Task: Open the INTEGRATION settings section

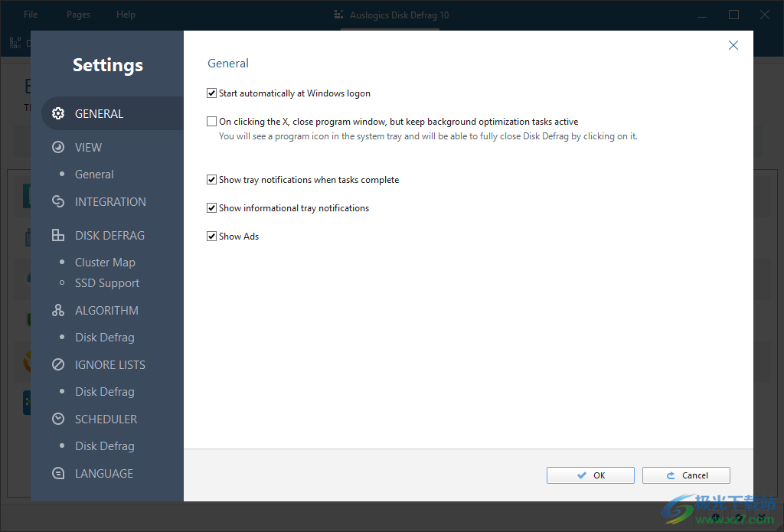Action: click(110, 202)
